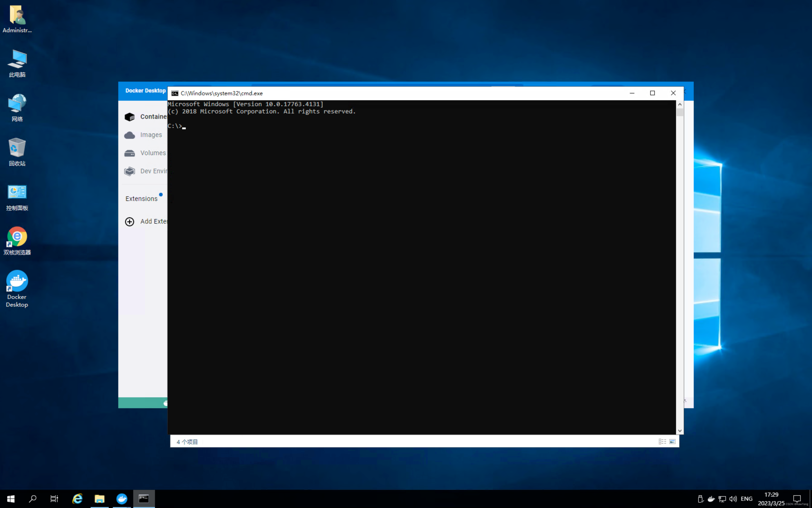
Task: Click the cmd scrollbar up arrow
Action: click(x=680, y=104)
